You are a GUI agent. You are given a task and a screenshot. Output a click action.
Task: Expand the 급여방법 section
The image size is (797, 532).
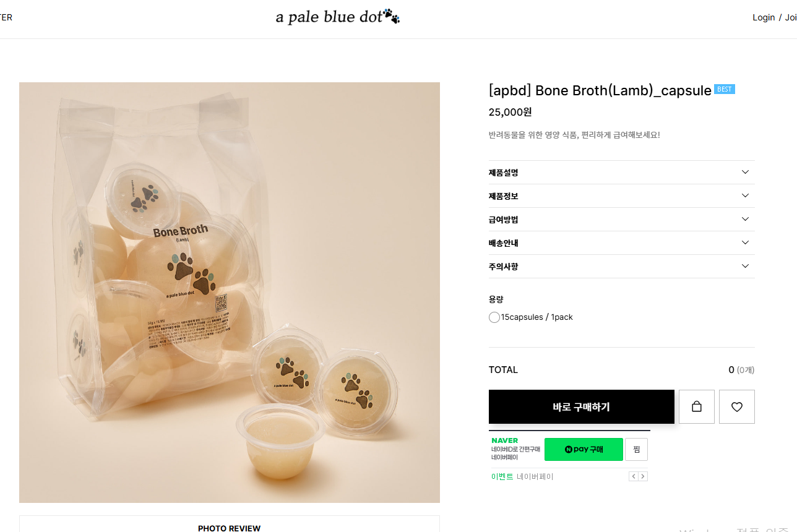point(621,220)
